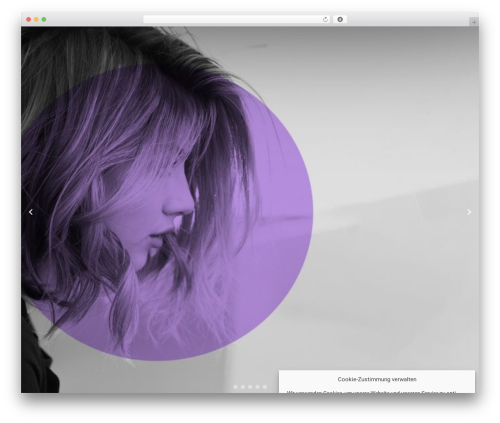Select the fifth slider pagination dot
The image size is (500, 423).
(265, 387)
